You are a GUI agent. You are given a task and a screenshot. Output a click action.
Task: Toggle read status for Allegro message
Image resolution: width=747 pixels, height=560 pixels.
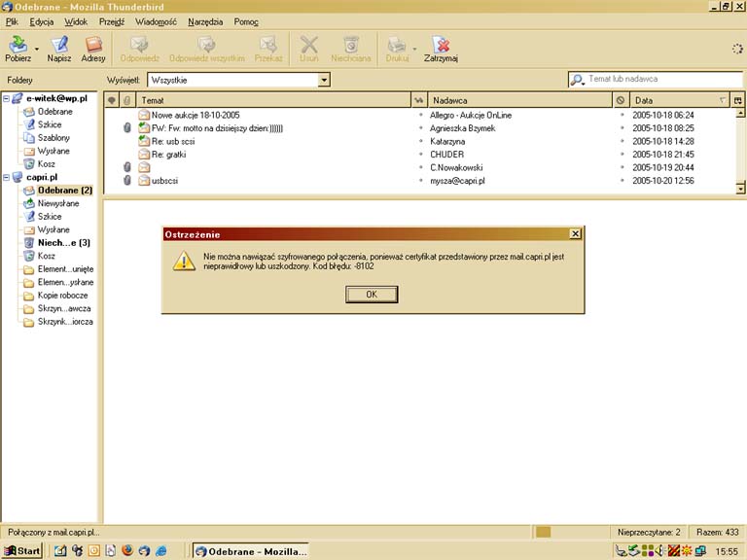[x=420, y=116]
